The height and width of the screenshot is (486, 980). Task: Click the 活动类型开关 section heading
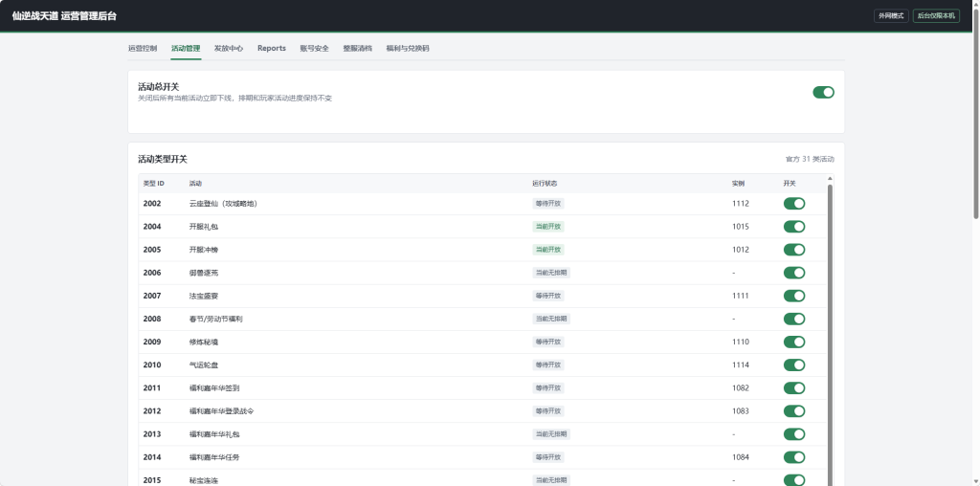pos(163,160)
